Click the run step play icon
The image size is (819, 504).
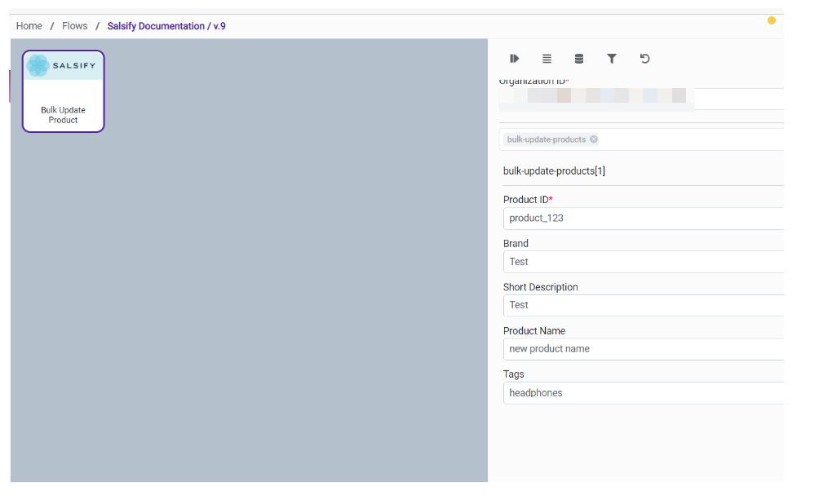pos(515,59)
